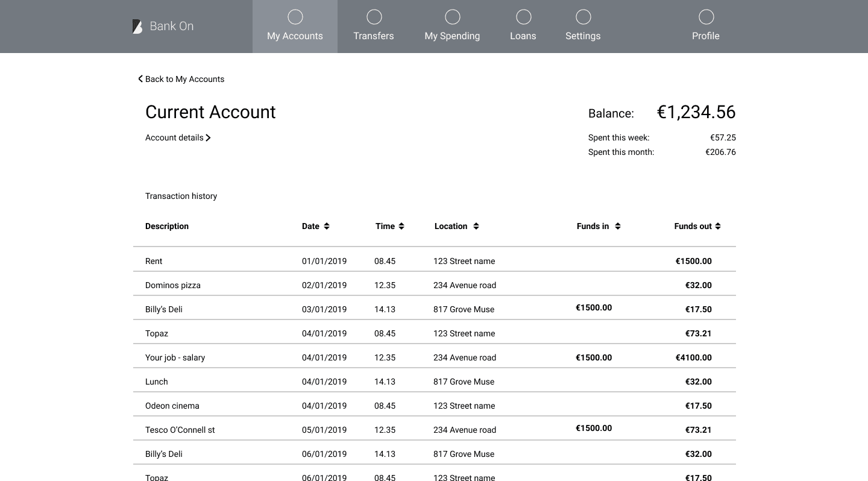
Task: Click the Your job - salary entry
Action: click(175, 357)
